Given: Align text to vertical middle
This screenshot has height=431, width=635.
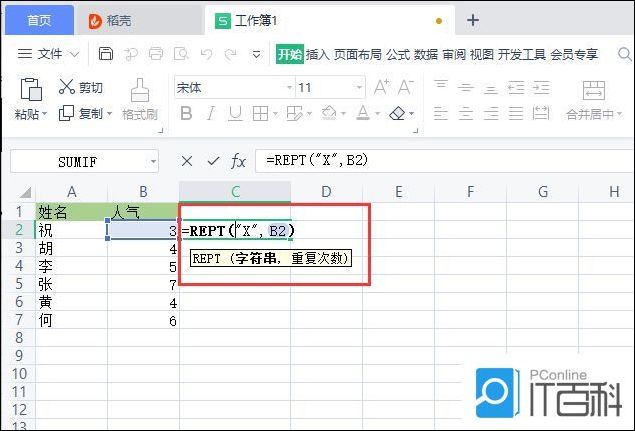Looking at the screenshot, I should pos(466,87).
